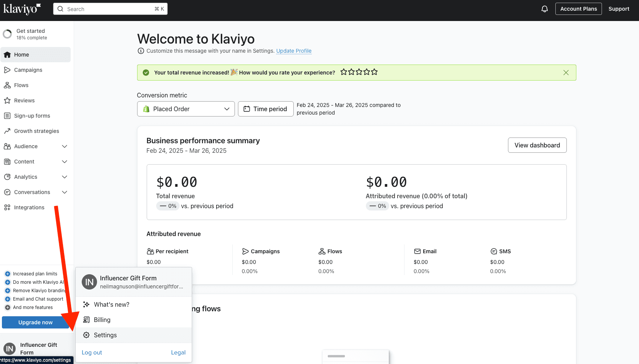The width and height of the screenshot is (639, 364).
Task: Click the Influencer Gift Form sidebar account name
Action: [x=39, y=349]
